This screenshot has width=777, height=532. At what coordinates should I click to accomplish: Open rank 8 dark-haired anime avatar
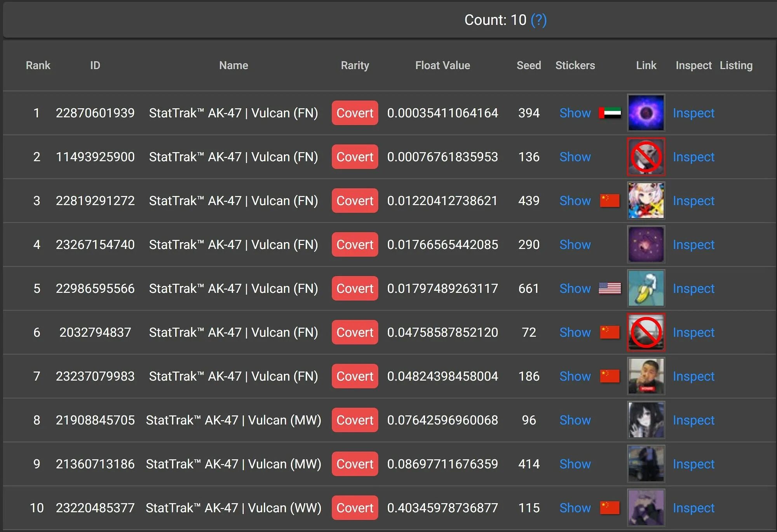point(646,420)
